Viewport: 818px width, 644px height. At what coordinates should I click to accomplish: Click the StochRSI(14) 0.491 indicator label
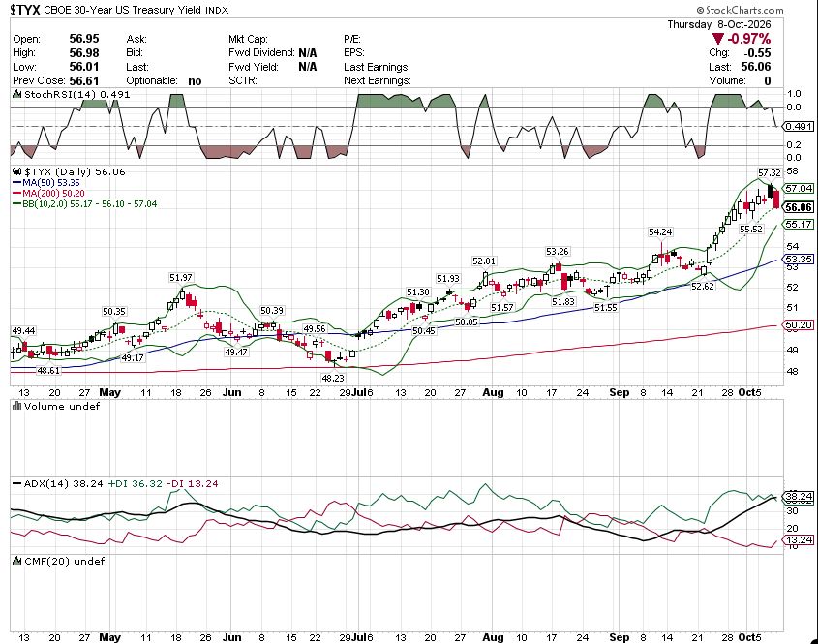(x=76, y=95)
